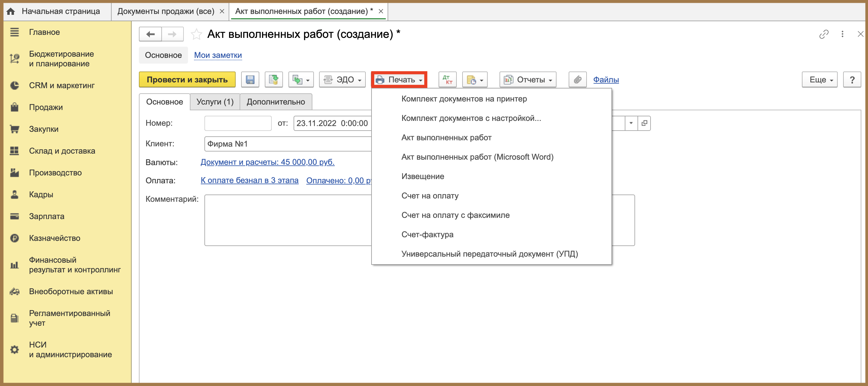This screenshot has height=386, width=868.
Task: Open Бюджетирование и планирование section
Action: [x=61, y=59]
